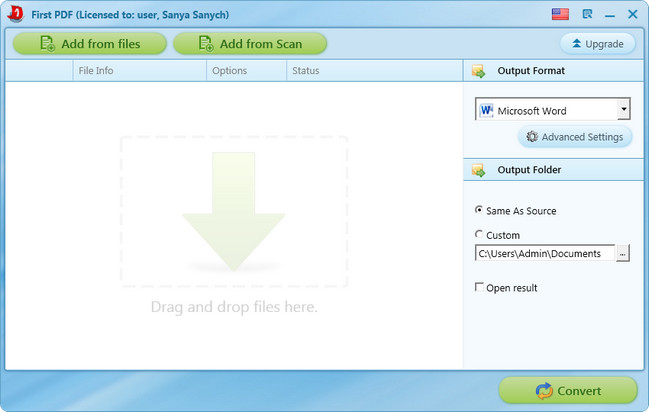This screenshot has width=649, height=412.
Task: Click the Output Folder section icon
Action: point(478,170)
